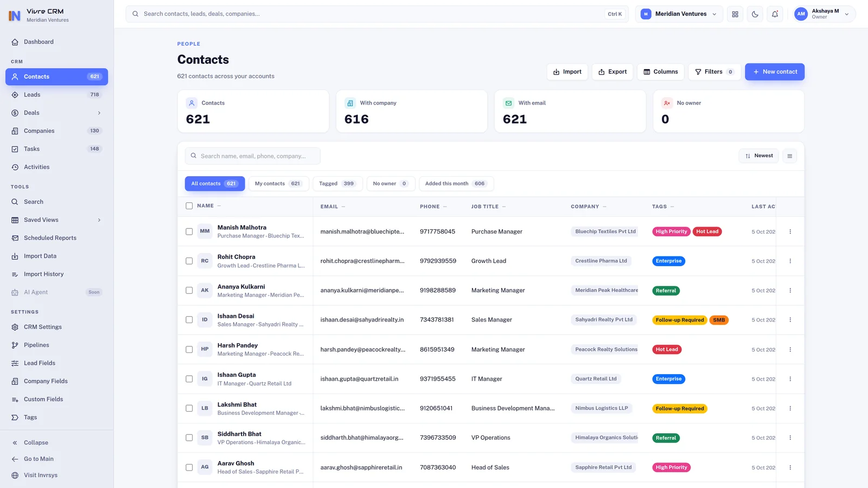Click the Export button
The image size is (868, 488).
[x=612, y=72]
